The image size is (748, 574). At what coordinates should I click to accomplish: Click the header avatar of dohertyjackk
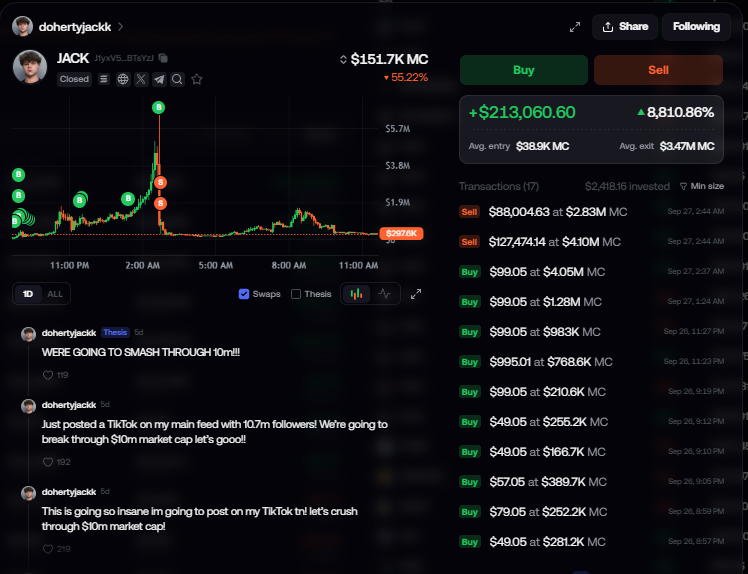click(x=22, y=26)
